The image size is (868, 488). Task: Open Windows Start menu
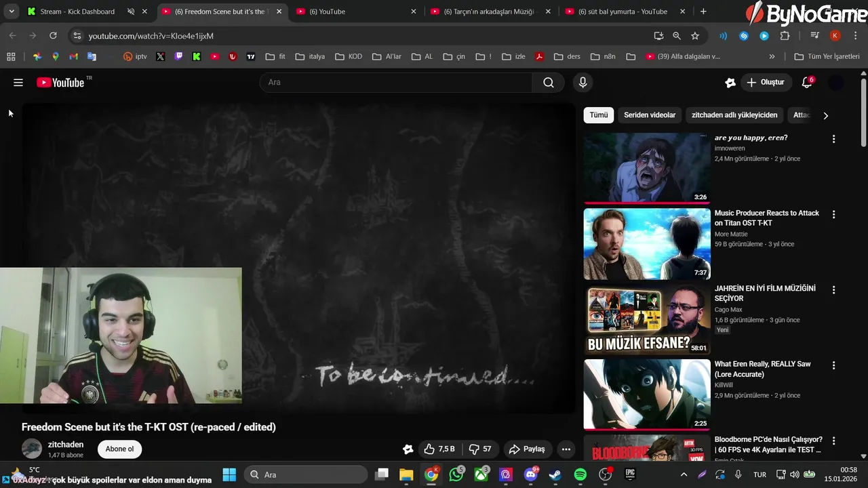click(229, 474)
